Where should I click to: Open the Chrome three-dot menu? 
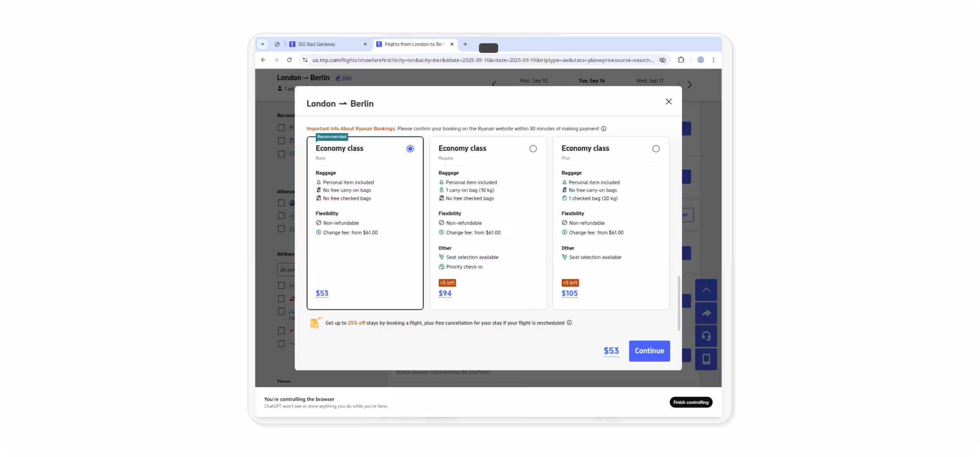713,60
